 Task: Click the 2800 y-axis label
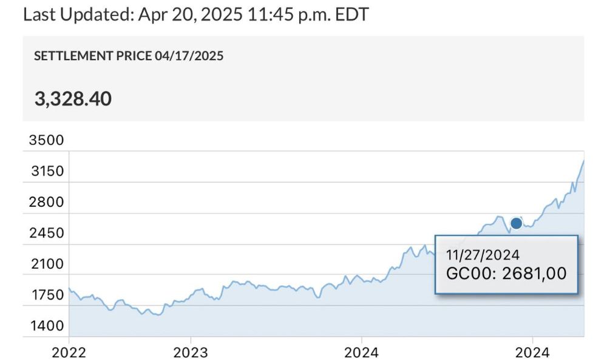tap(46, 202)
